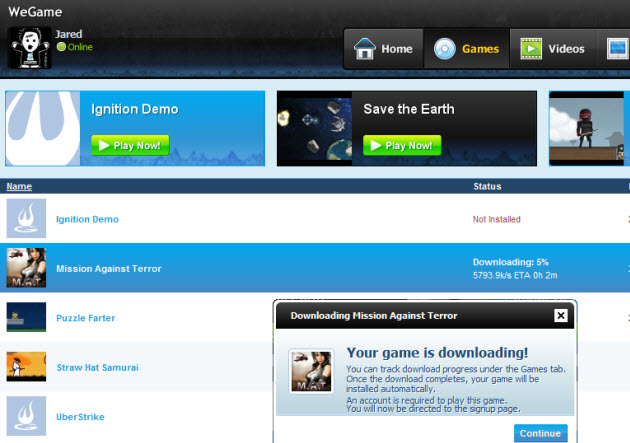
Task: Click the dialog title Downloading Mission Against Terror
Action: (x=374, y=316)
